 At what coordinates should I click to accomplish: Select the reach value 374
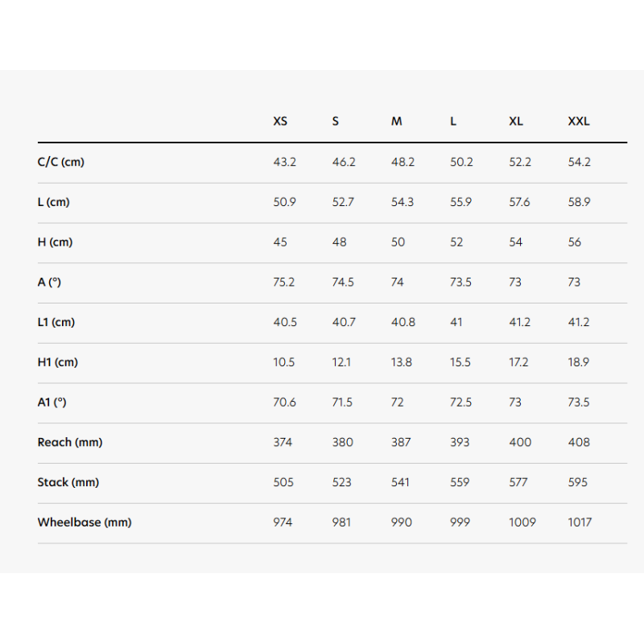point(283,442)
